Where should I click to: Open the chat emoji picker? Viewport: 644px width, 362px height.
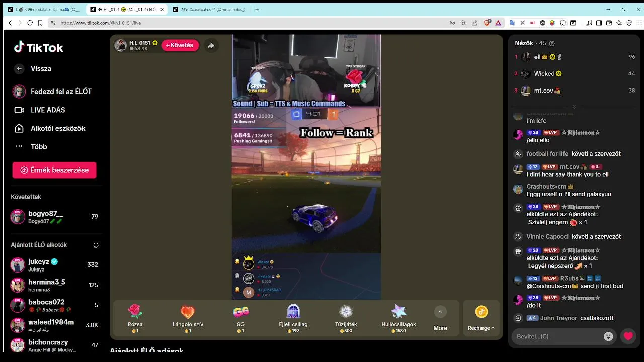coord(608,336)
